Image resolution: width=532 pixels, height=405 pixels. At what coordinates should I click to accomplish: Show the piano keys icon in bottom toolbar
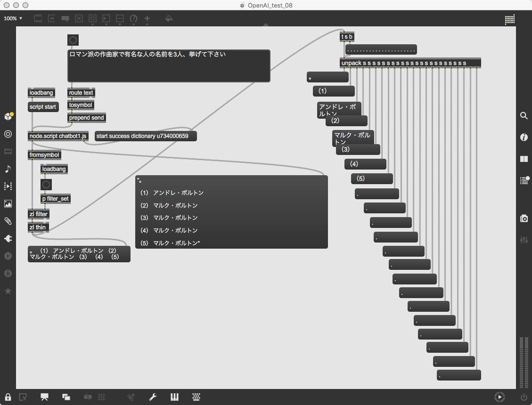(174, 397)
